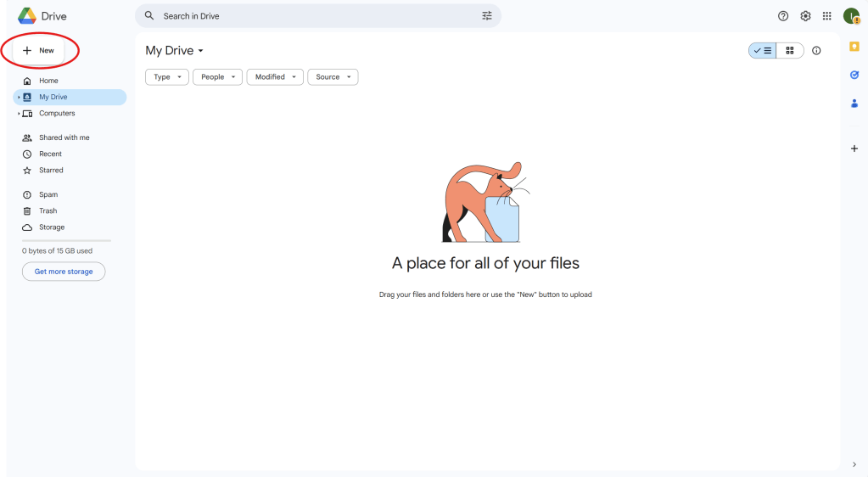Screen dimensions: 868x477
Task: Click Get more storage button
Action: coord(64,272)
